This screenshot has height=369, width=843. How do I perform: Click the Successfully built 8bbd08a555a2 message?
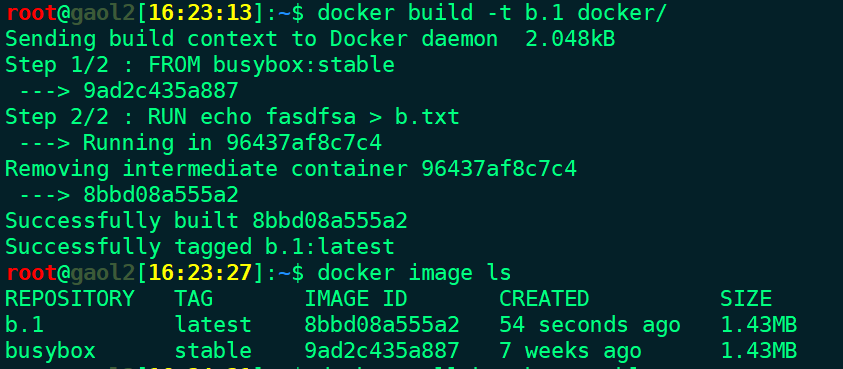tap(206, 221)
